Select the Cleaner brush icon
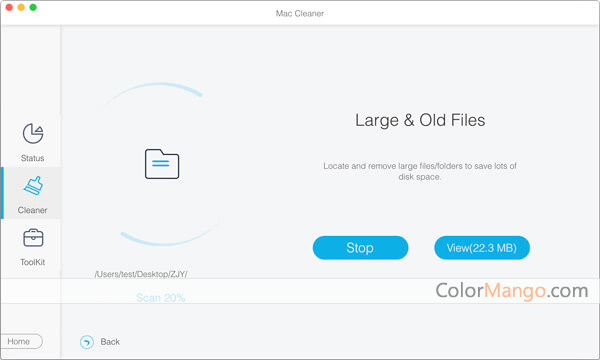 pos(34,186)
